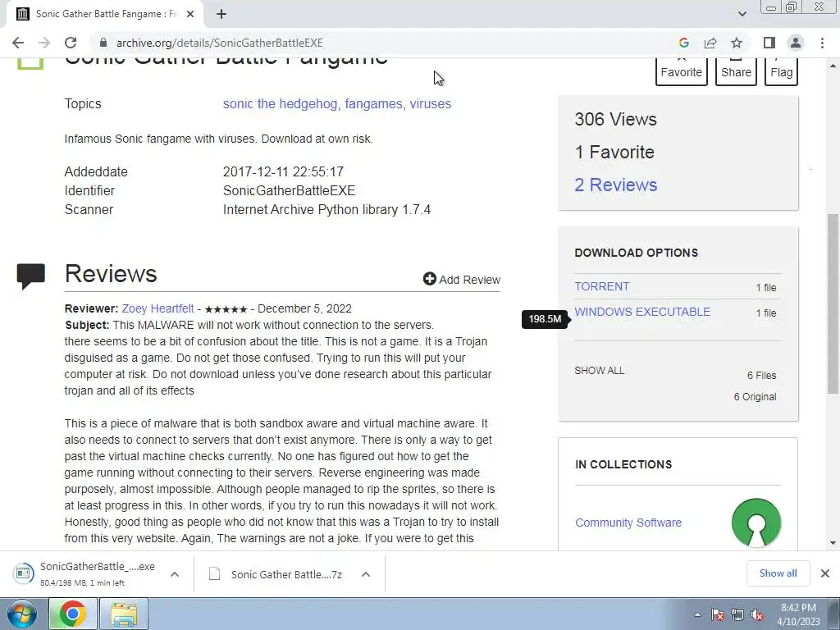Expand options for the .exe download
This screenshot has height=630, width=840.
click(x=174, y=574)
